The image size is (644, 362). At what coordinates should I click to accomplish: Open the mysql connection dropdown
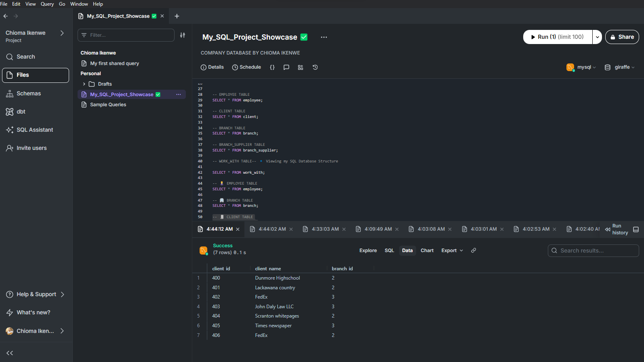[582, 67]
